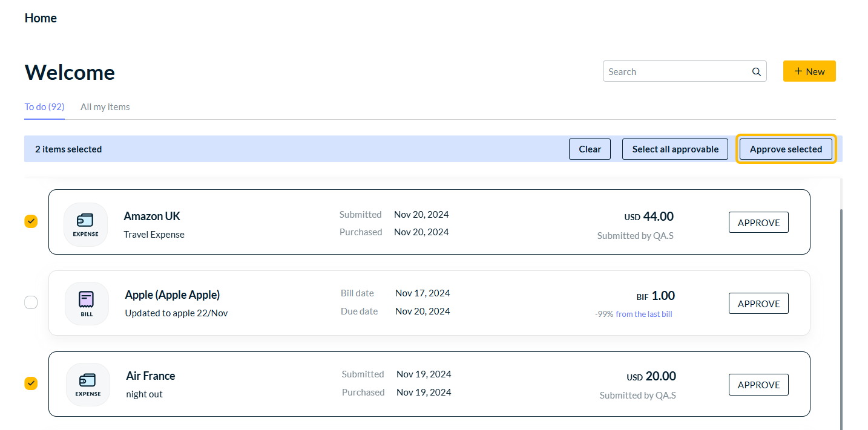This screenshot has width=868, height=430.
Task: Approve the Amazon UK expense
Action: point(758,223)
